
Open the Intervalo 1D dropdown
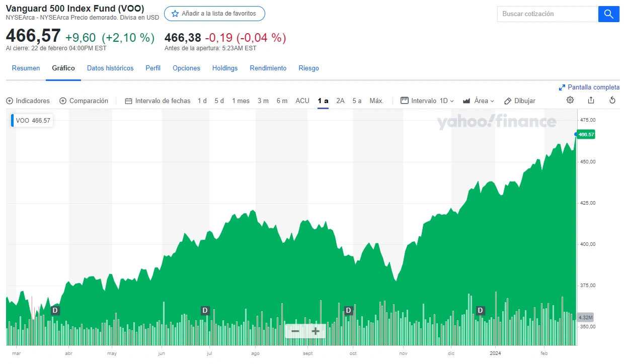click(427, 101)
